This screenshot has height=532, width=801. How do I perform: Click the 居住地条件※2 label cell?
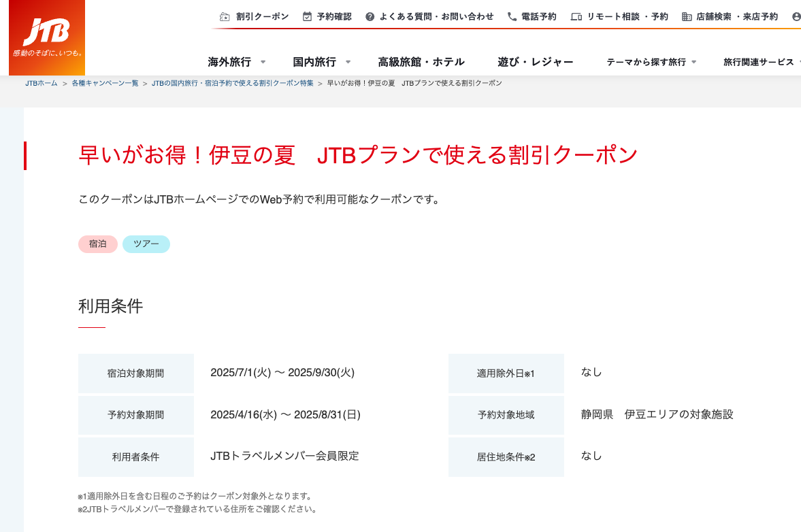click(x=506, y=457)
